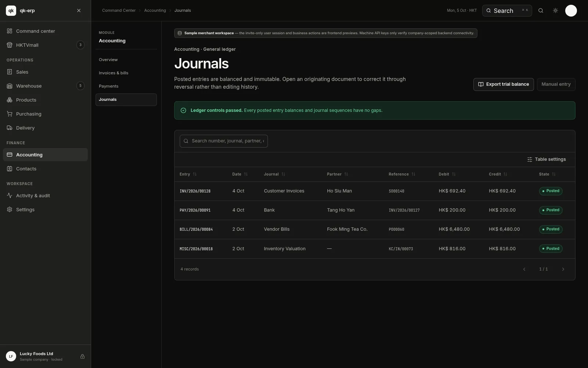Open Command center in the sidebar
The image size is (588, 368).
45,31
